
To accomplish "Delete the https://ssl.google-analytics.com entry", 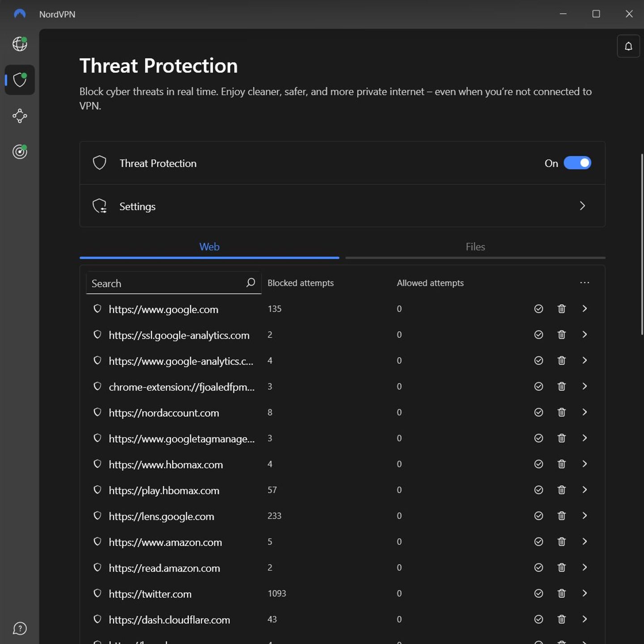I will click(562, 335).
